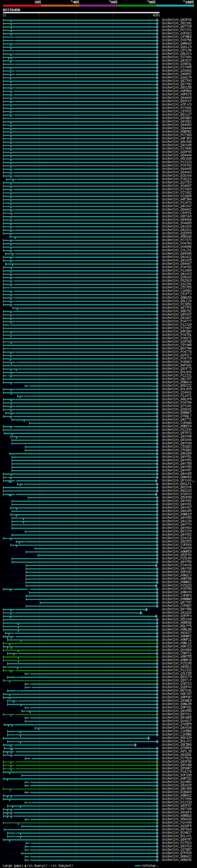Screen dimensions: 197x868
Task: Select the UniRef100_Q9XQB3 label
Action: pos(177,118)
